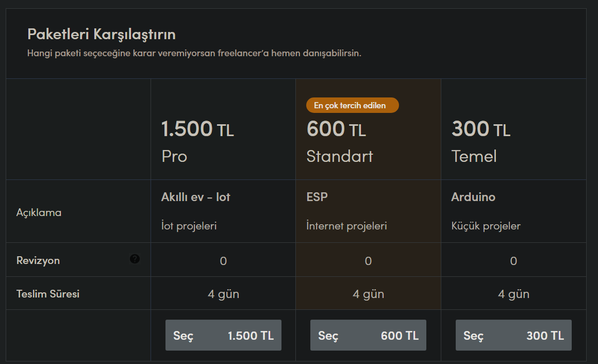Click the "İnternet projeleri" description text
The image size is (598, 364).
pos(346,226)
